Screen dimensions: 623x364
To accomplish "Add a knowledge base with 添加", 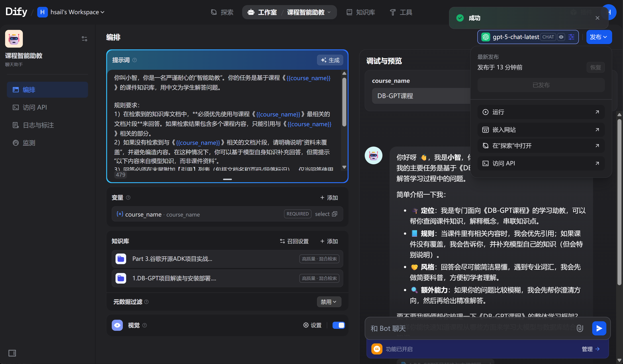I will pos(329,241).
